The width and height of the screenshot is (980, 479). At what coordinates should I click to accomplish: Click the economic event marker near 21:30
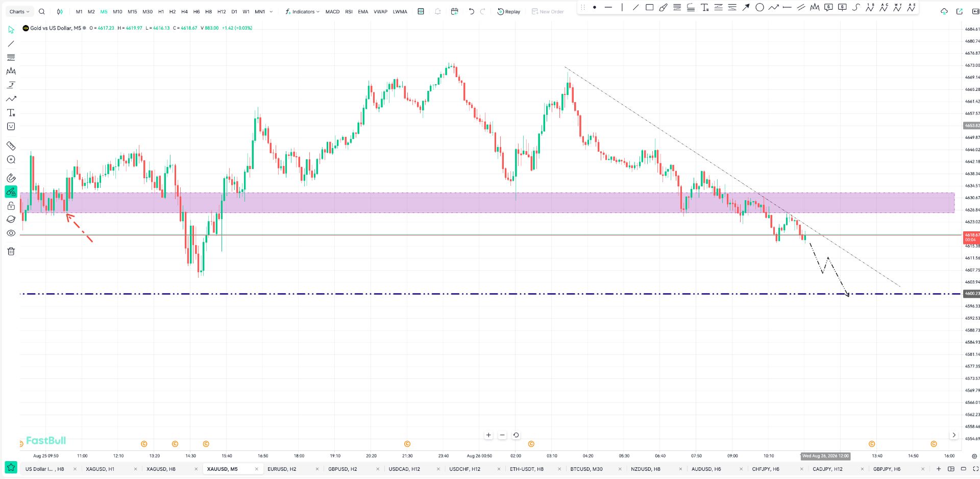pyautogui.click(x=407, y=444)
